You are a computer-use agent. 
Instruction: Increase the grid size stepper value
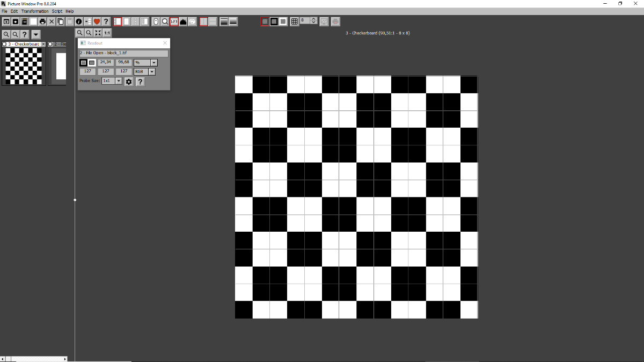[x=313, y=19]
